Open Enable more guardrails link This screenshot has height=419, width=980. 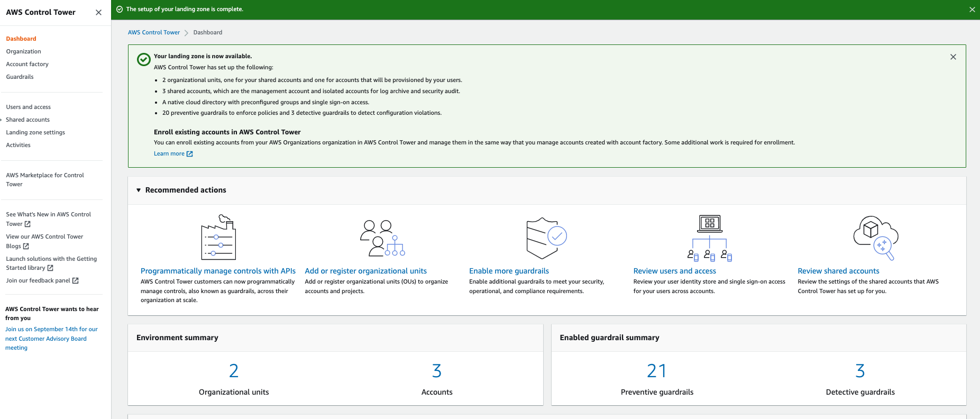[509, 271]
